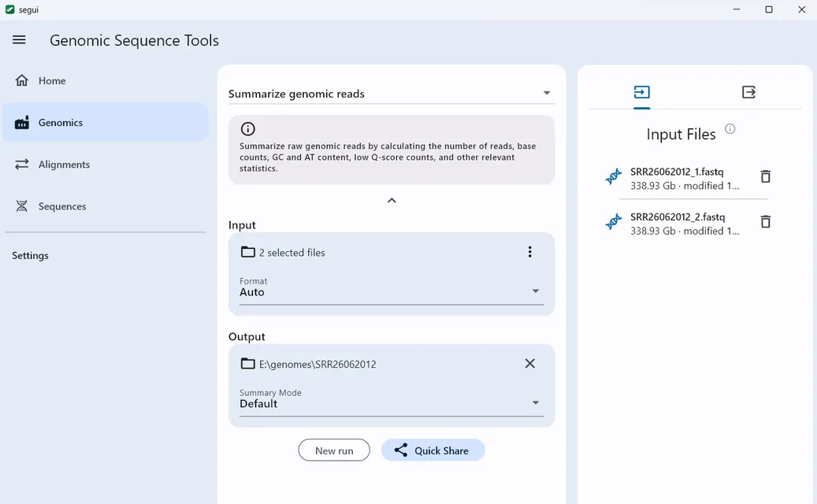817x504 pixels.
Task: Click the info icon in the description box
Action: 248,128
